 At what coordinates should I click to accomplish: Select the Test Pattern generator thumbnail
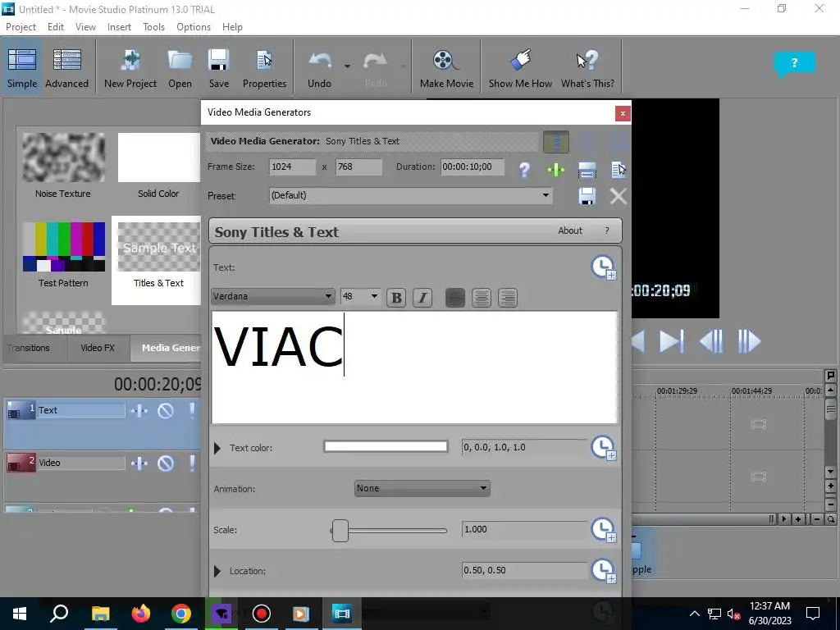click(64, 246)
